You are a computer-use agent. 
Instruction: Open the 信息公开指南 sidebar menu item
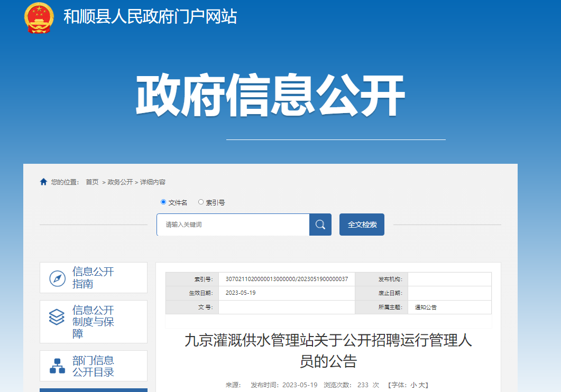(94, 278)
